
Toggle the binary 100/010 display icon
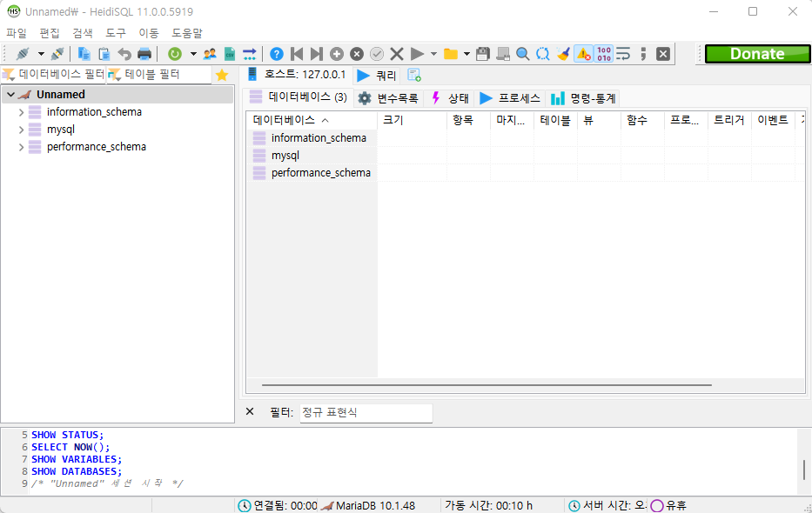tap(604, 54)
